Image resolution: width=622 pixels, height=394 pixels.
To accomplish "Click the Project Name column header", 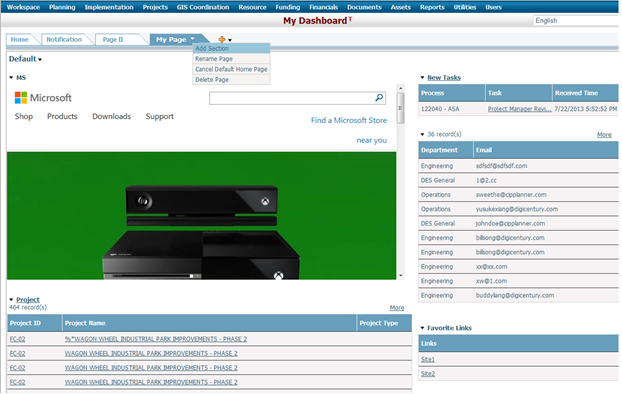I will (x=209, y=323).
